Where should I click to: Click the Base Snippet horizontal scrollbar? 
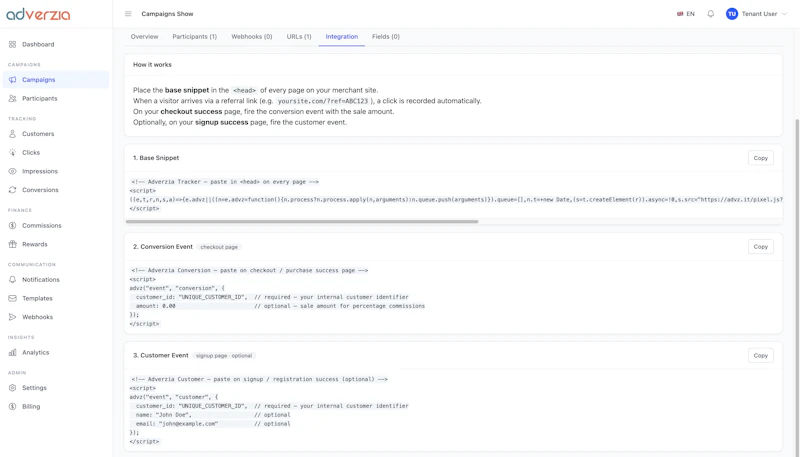(302, 221)
